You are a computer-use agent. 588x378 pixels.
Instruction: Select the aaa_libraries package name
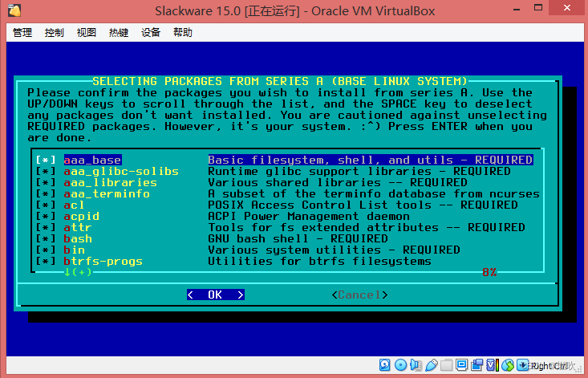110,183
